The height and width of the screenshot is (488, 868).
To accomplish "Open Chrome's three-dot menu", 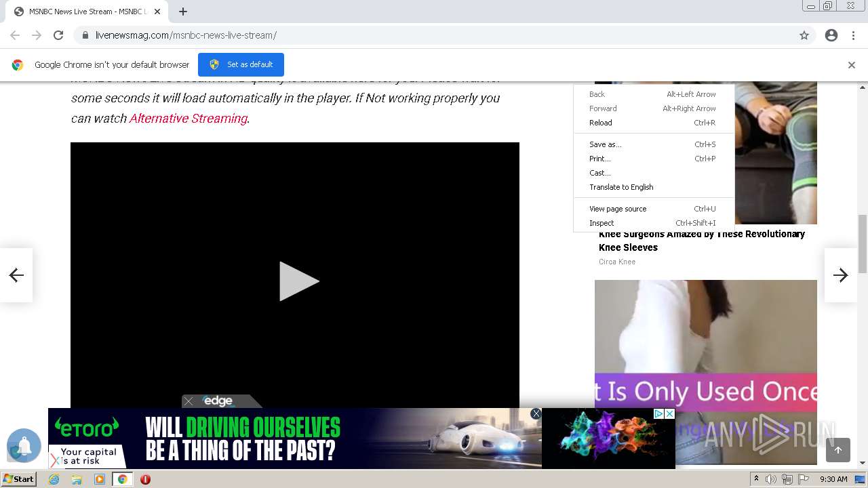I will [x=853, y=35].
